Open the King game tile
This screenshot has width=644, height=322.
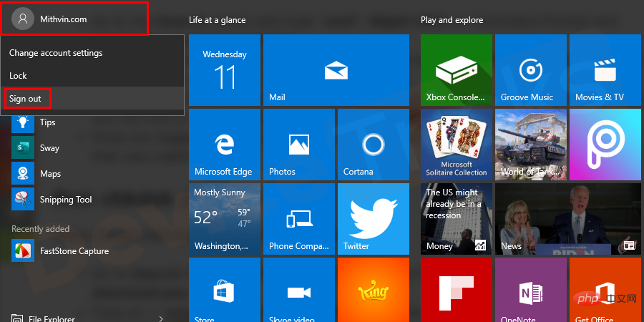coord(374,290)
